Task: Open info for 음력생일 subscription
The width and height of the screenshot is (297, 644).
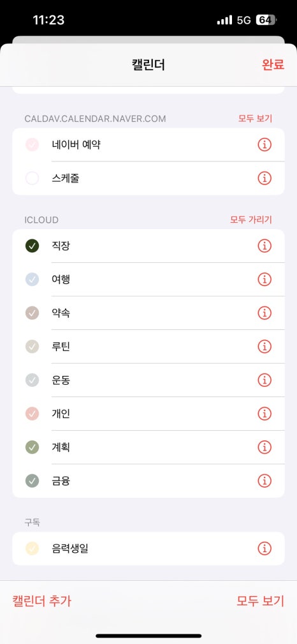Action: coord(264,548)
